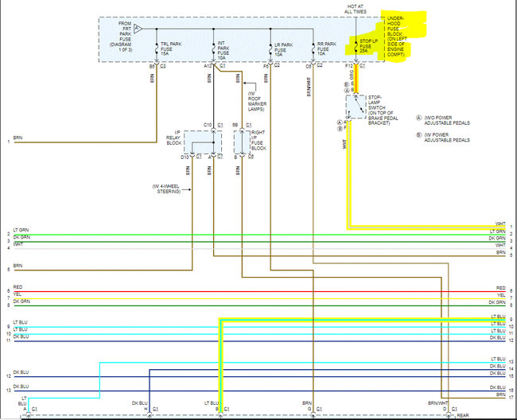Click the '(W/ POWER ADJUSTABLE PEDALS)' legend entry

coord(446,138)
